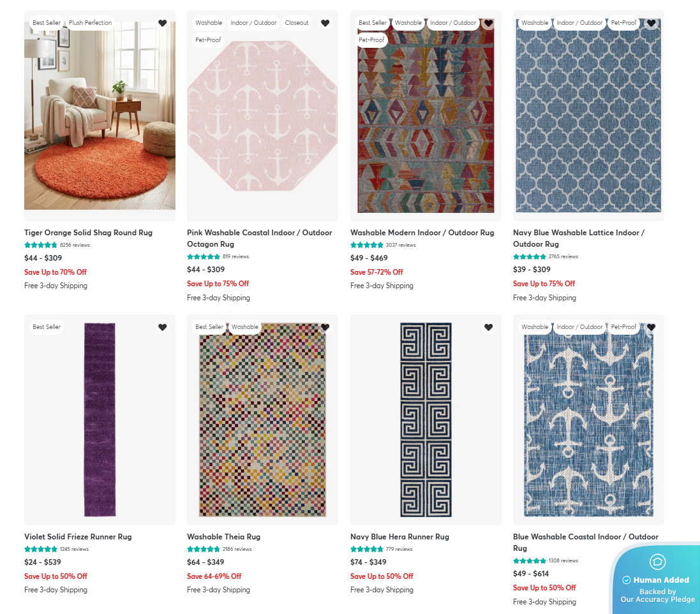Screen dimensions: 700x614
Task: Heart the Navy Blue Hera Runner Rug
Action: coord(488,327)
